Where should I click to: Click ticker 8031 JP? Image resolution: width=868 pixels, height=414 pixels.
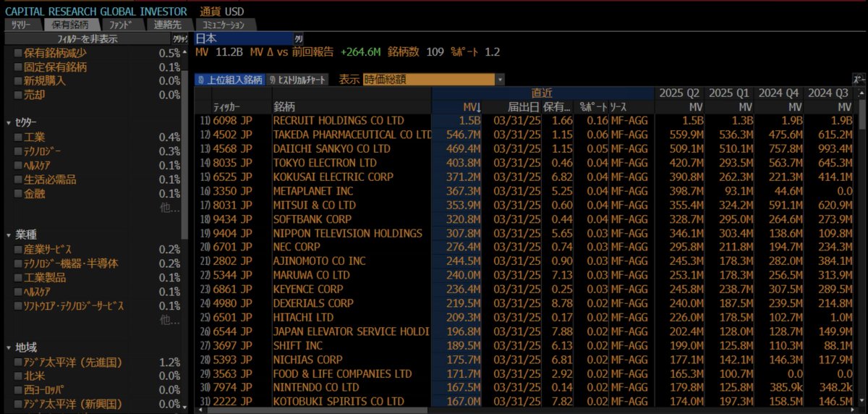tap(232, 205)
